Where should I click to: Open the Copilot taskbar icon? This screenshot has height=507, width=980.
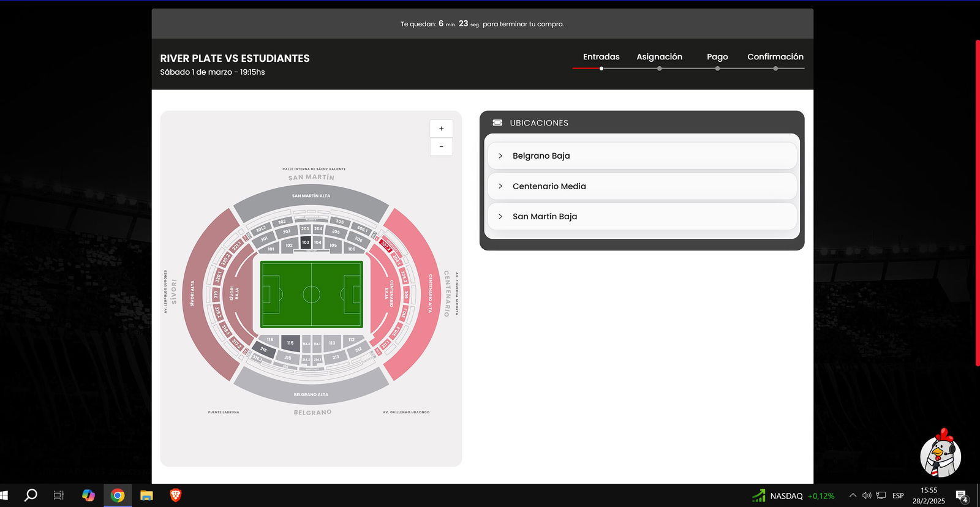[x=88, y=495]
